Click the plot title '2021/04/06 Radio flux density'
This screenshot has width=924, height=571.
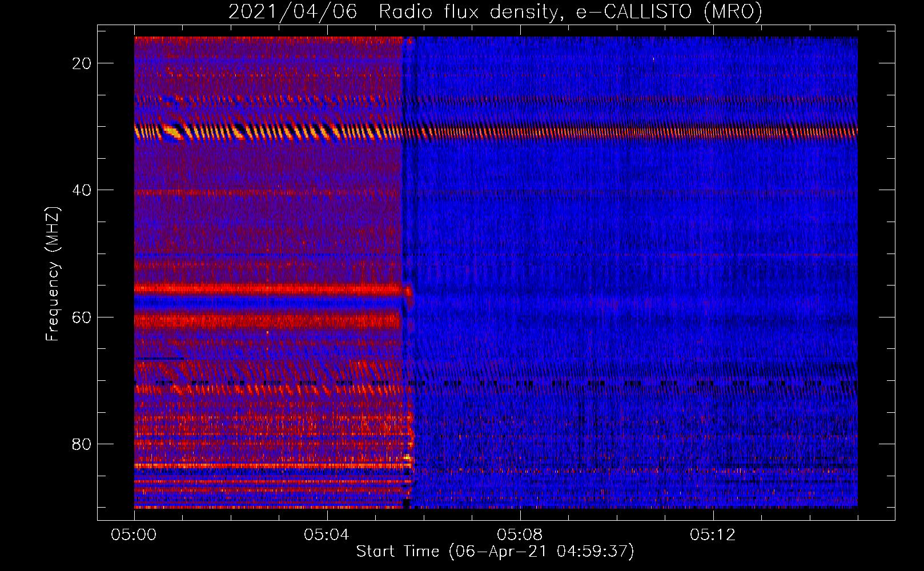point(495,11)
